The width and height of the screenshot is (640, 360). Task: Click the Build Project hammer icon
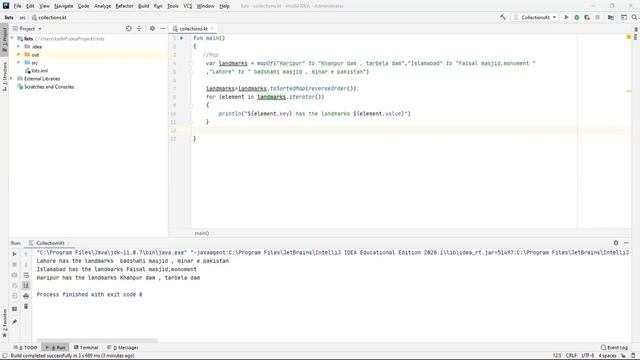tap(502, 17)
